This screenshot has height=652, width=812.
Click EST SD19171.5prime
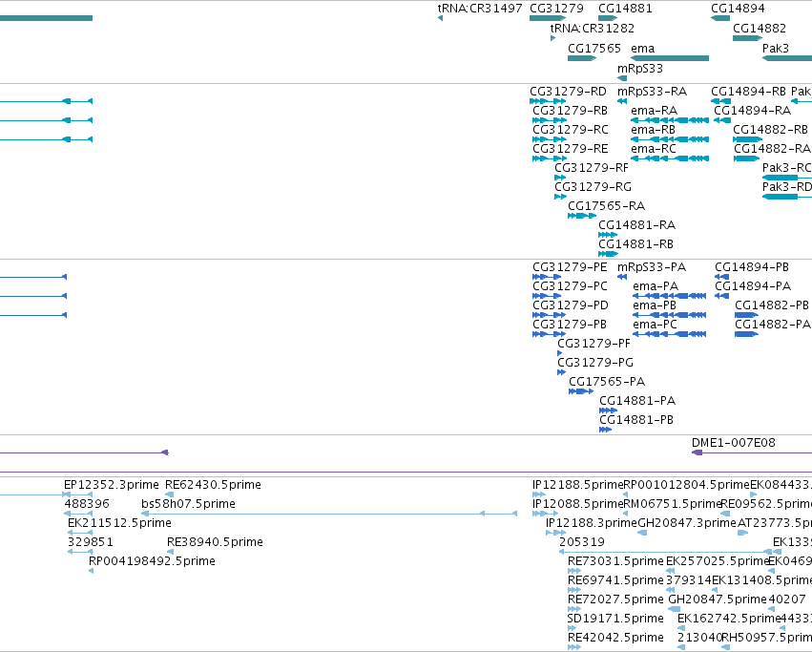pos(615,620)
